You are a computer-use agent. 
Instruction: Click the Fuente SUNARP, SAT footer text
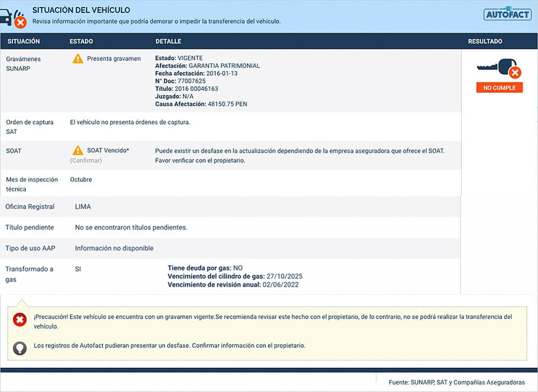click(x=456, y=382)
